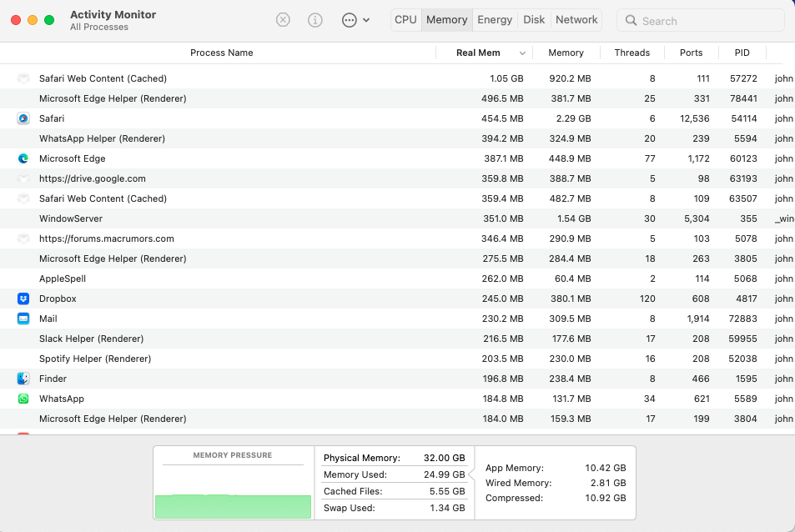Image resolution: width=795 pixels, height=532 pixels.
Task: Sort by the Memory column header
Action: pos(566,53)
